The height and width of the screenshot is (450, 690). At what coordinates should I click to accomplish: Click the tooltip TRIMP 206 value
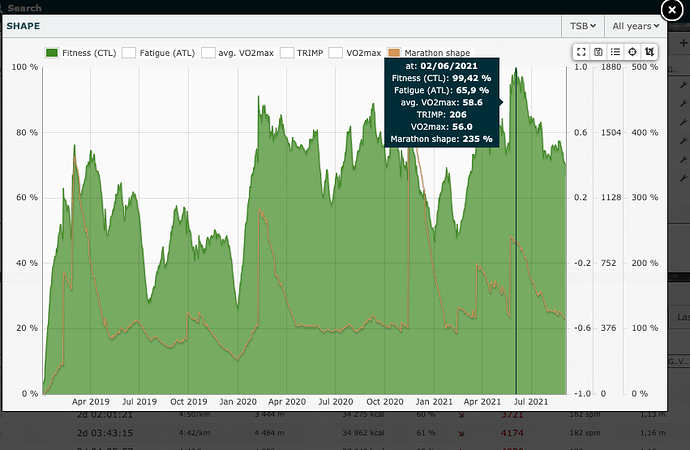(x=458, y=115)
